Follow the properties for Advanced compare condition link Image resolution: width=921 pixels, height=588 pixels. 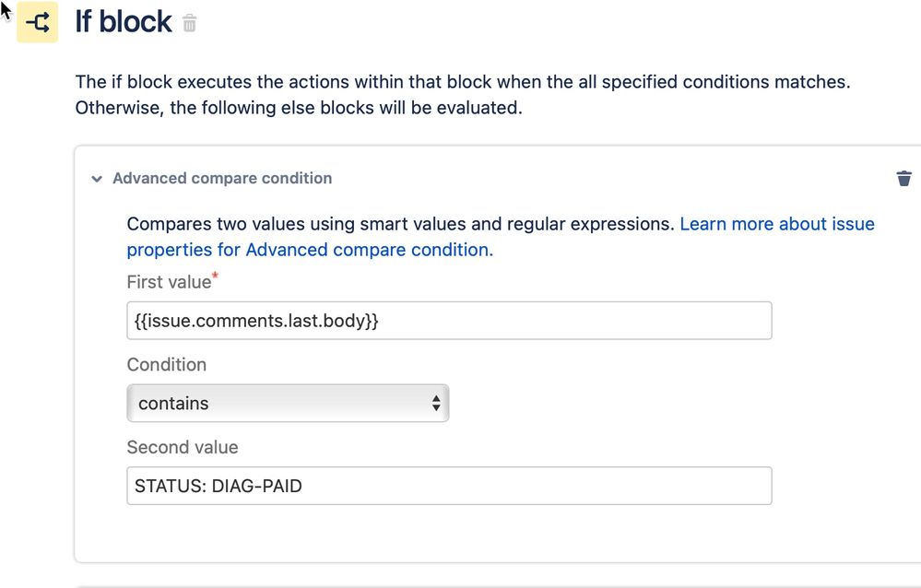click(310, 250)
